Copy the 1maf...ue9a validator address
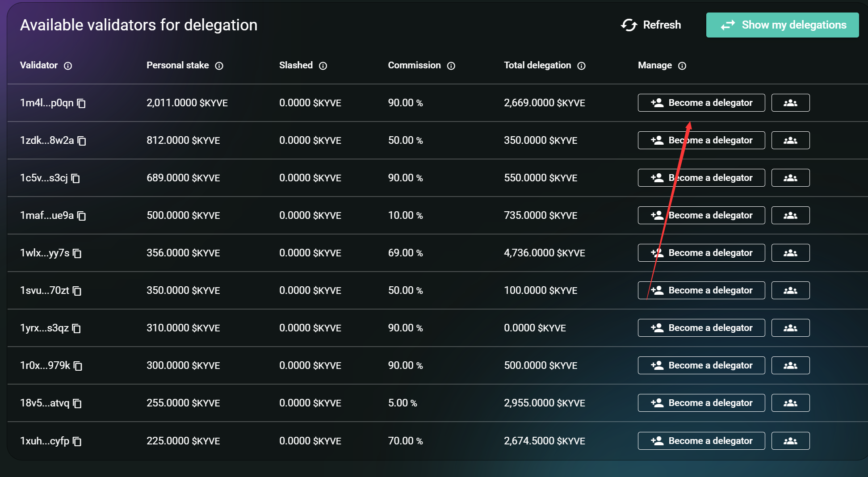868x477 pixels. coord(81,216)
